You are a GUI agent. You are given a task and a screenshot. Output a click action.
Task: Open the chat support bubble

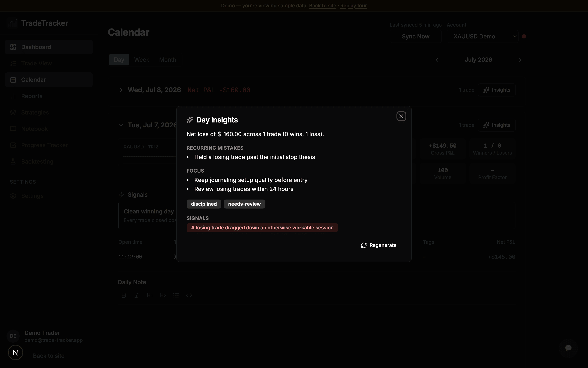point(568,348)
